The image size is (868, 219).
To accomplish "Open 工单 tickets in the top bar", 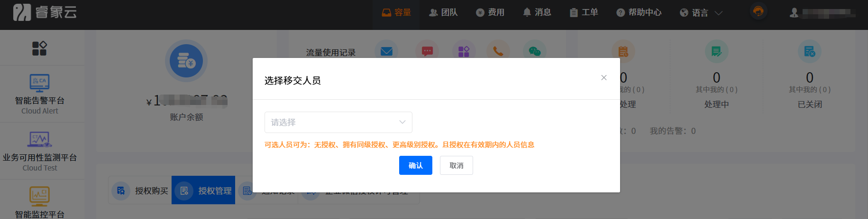I will 584,13.
